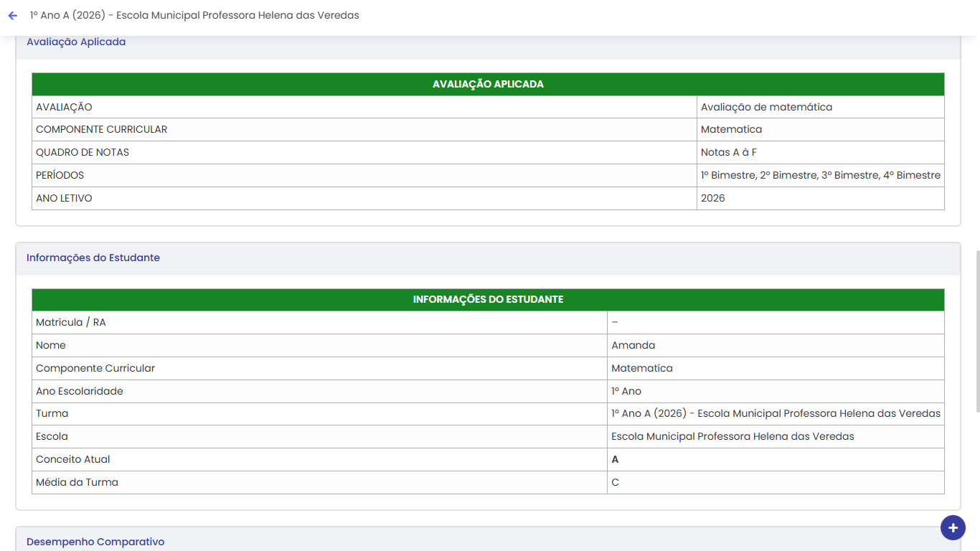This screenshot has width=980, height=551.
Task: Click the 'Desempenho Comparativo' section heading
Action: coord(95,542)
